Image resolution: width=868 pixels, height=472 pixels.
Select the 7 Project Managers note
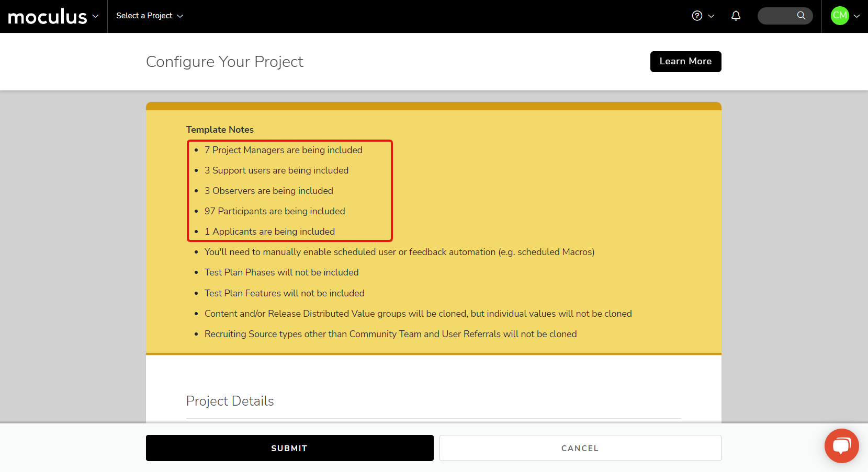point(283,150)
